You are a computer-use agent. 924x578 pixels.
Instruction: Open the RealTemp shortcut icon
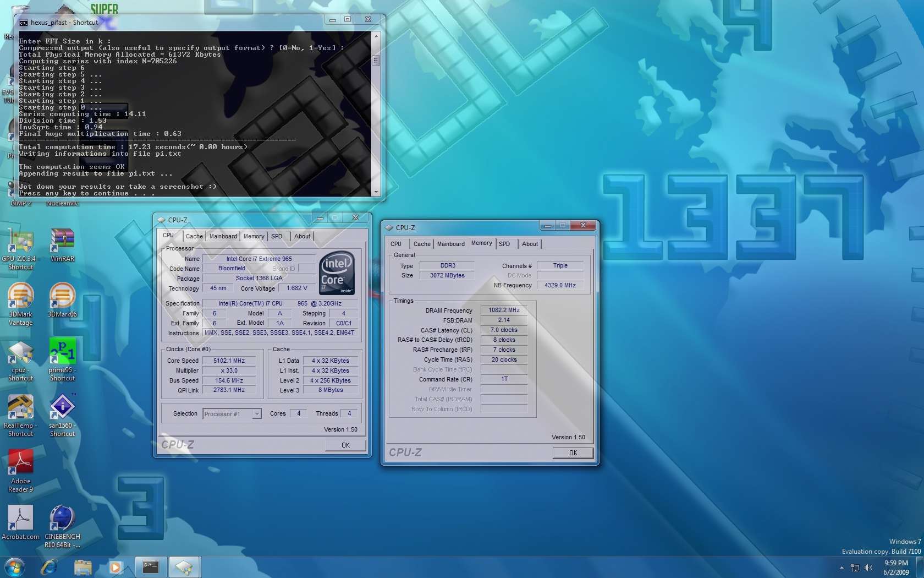[x=20, y=416]
